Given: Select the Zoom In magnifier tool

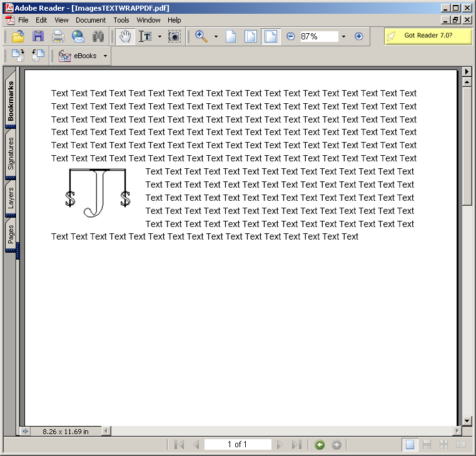Looking at the screenshot, I should click(201, 36).
